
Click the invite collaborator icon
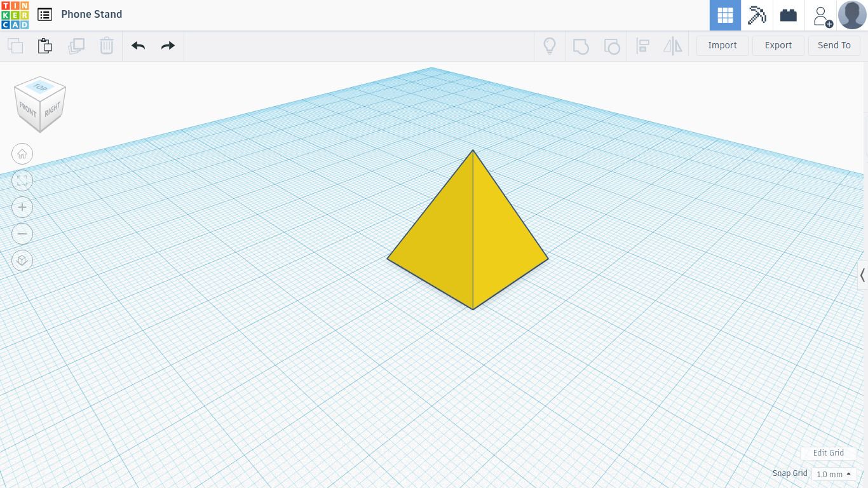pyautogui.click(x=822, y=16)
